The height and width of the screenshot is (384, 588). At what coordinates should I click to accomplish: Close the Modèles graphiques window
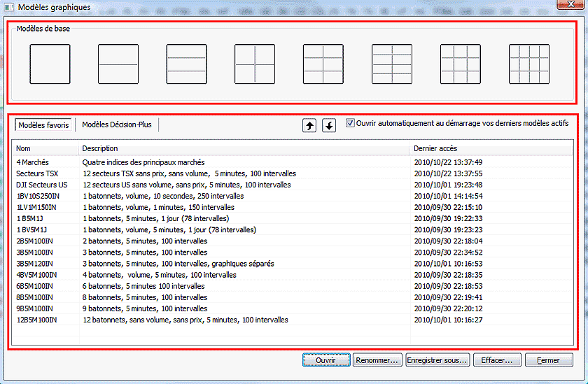(x=570, y=4)
